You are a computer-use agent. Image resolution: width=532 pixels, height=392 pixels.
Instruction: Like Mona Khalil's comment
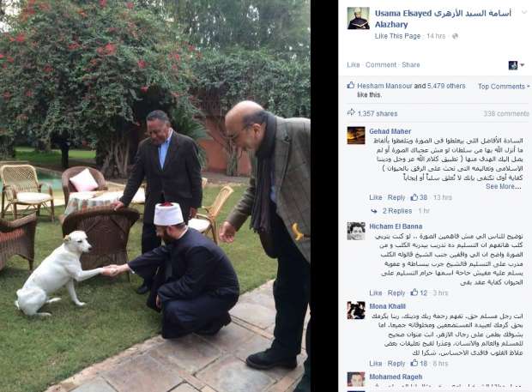376,364
